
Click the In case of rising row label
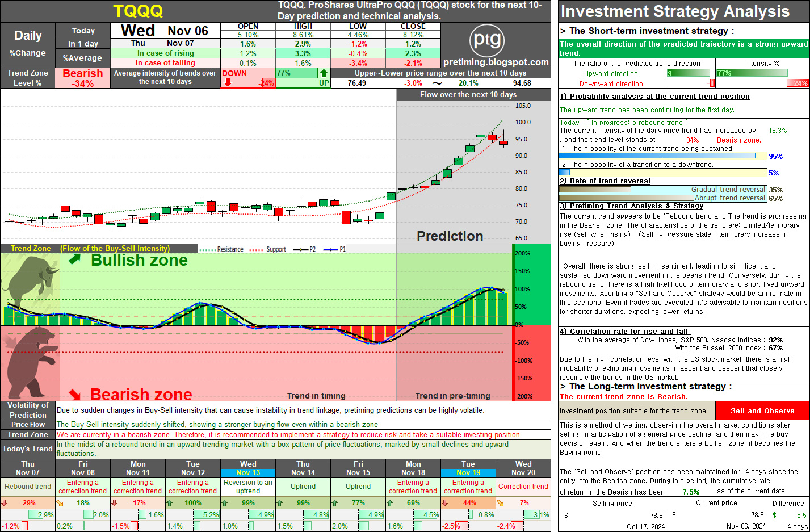pos(165,53)
